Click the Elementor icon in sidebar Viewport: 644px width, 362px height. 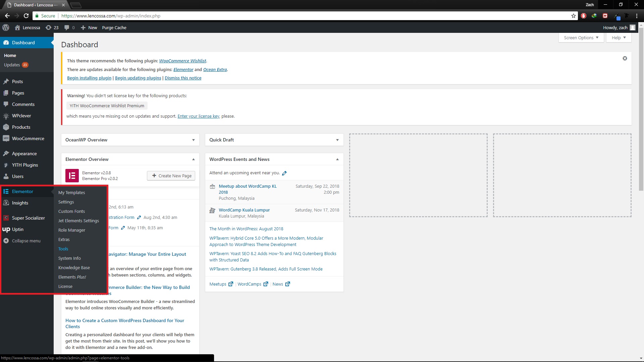[6, 191]
